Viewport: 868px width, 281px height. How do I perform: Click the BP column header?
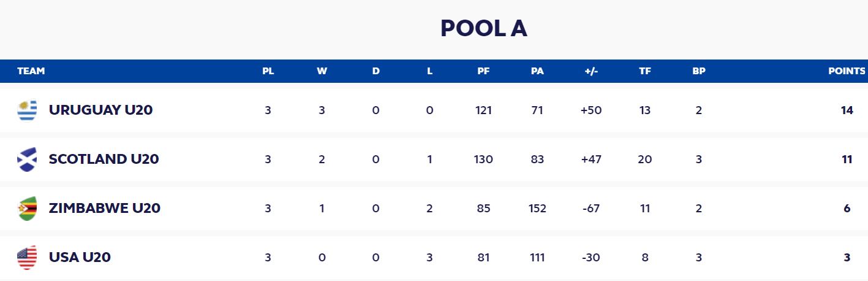click(699, 71)
